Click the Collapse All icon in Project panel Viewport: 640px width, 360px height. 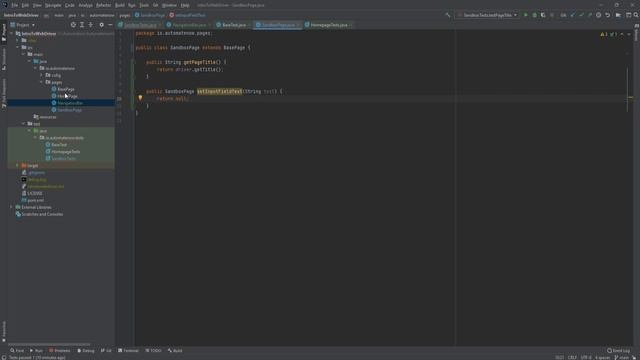91,25
